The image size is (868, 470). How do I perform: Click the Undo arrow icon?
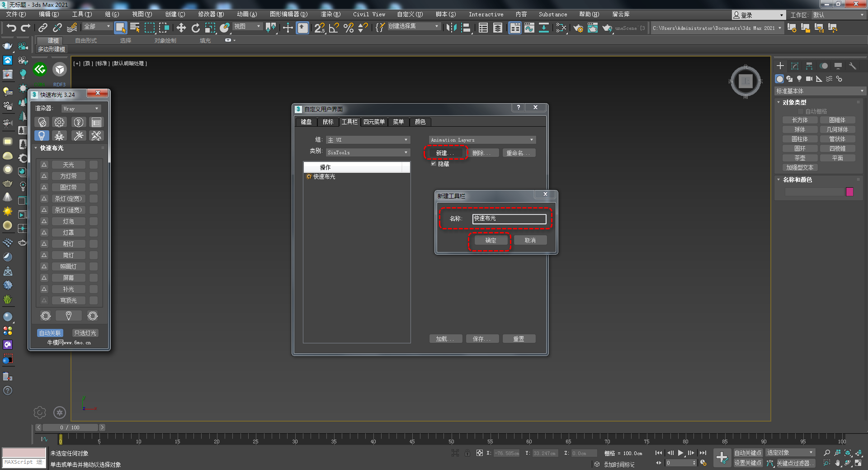coord(11,28)
